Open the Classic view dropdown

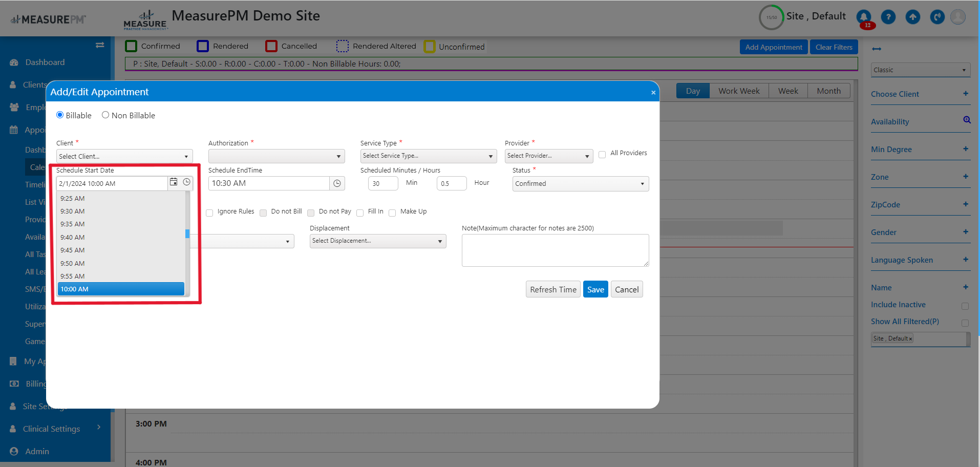pos(921,70)
